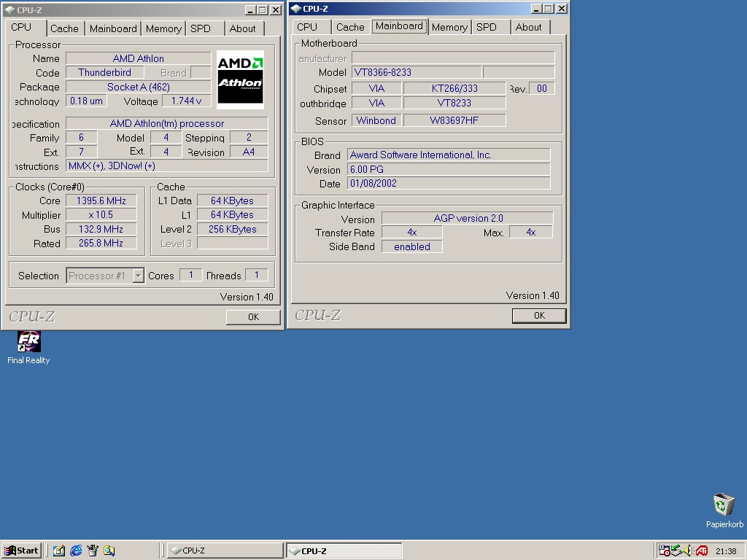Click the Rated speed value 265.8 MHz
The height and width of the screenshot is (560, 747).
101,243
